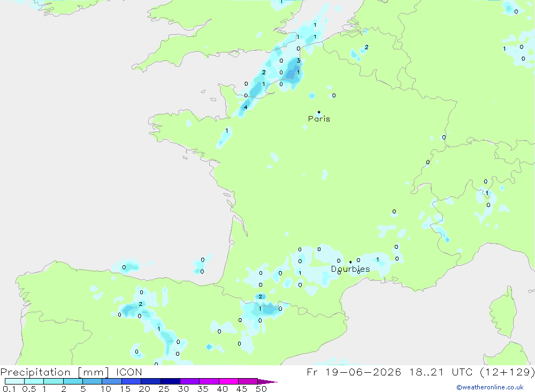Click the 'Precipitation [mm]' title text
Viewport: 535px width, 392px height.
click(x=55, y=372)
